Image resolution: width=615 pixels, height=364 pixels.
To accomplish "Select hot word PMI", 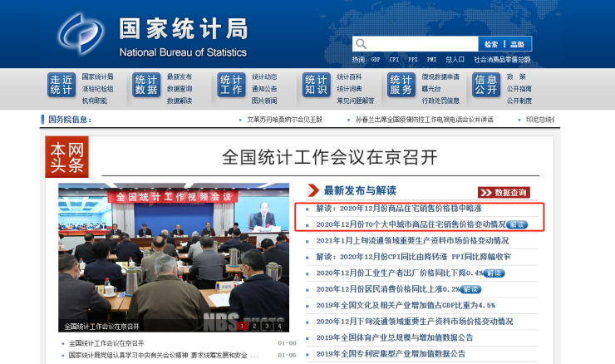I will pos(432,60).
